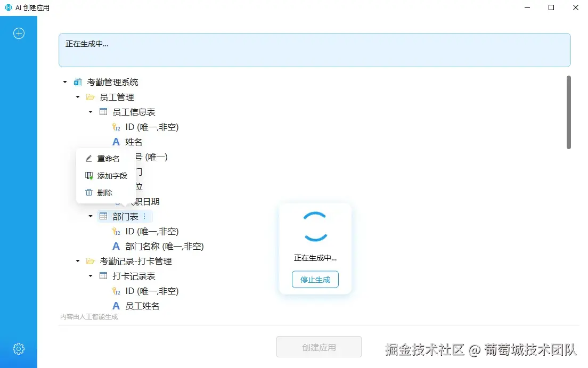Select the 考勤管理系统 tree label
Viewport: 588px width, 368px height.
pyautogui.click(x=112, y=82)
